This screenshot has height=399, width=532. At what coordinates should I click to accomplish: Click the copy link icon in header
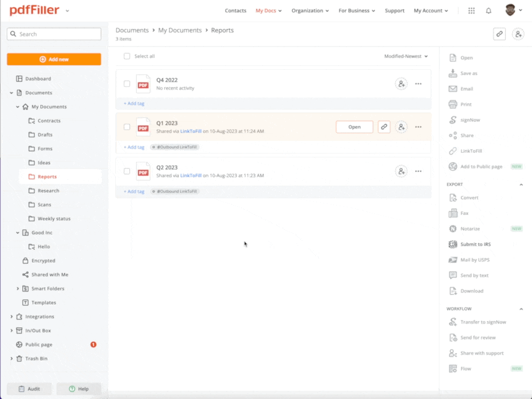click(499, 34)
